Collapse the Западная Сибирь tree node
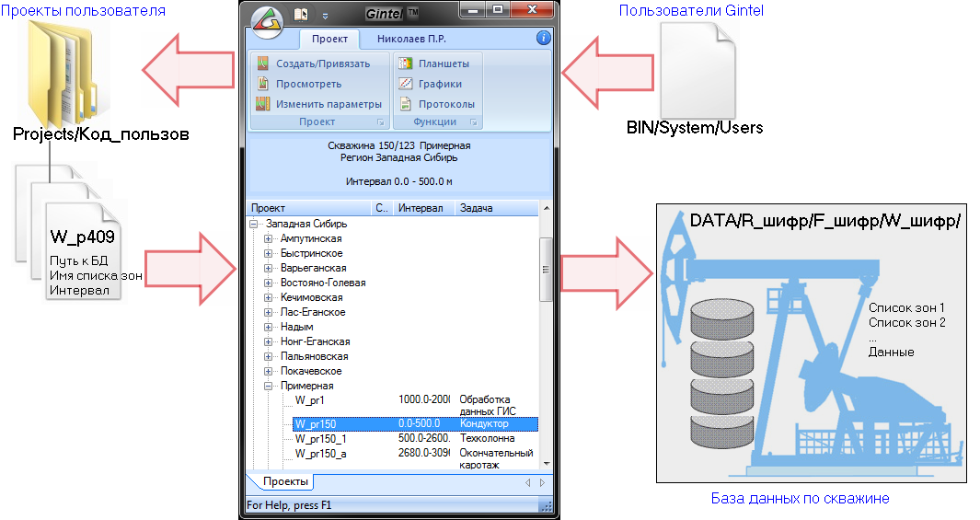Image resolution: width=980 pixels, height=520 pixels. (x=254, y=224)
